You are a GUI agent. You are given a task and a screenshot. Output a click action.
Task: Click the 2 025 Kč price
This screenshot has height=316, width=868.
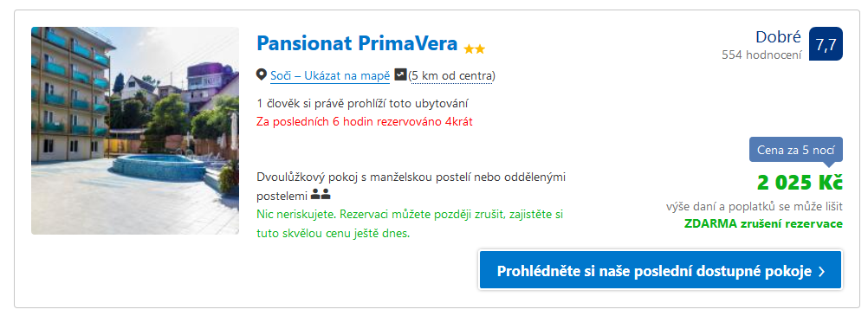click(800, 182)
